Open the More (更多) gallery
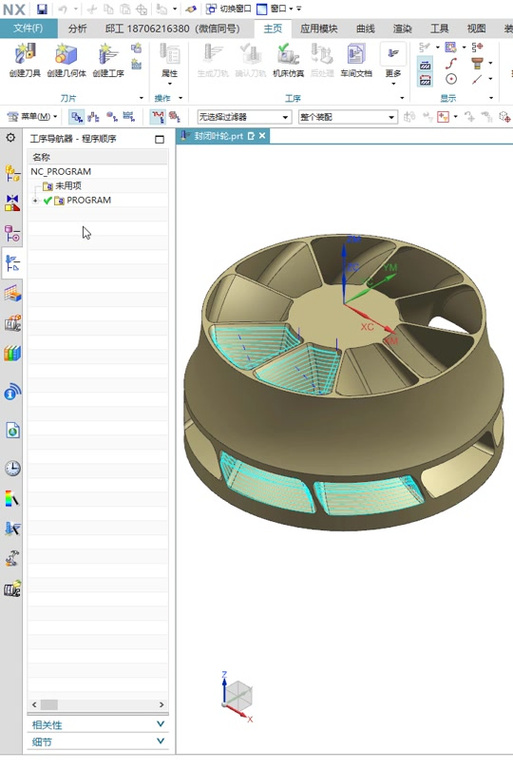Screen dimensions: 513x770 tap(393, 63)
